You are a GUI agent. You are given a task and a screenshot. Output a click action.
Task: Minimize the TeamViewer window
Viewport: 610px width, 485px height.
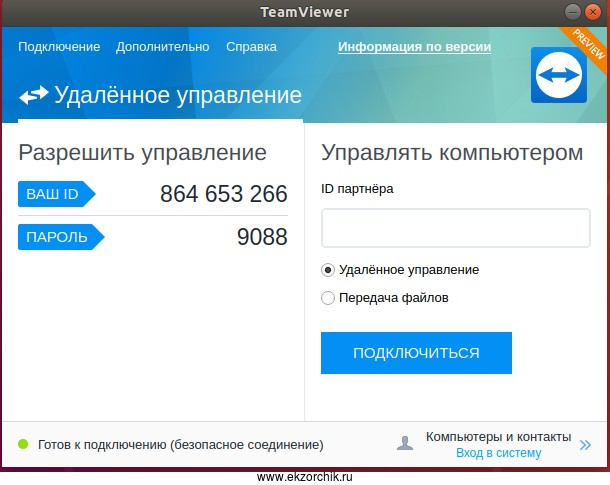pyautogui.click(x=573, y=12)
